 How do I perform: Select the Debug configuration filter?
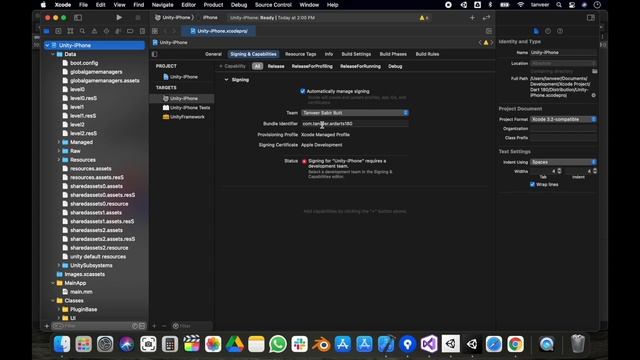(395, 66)
